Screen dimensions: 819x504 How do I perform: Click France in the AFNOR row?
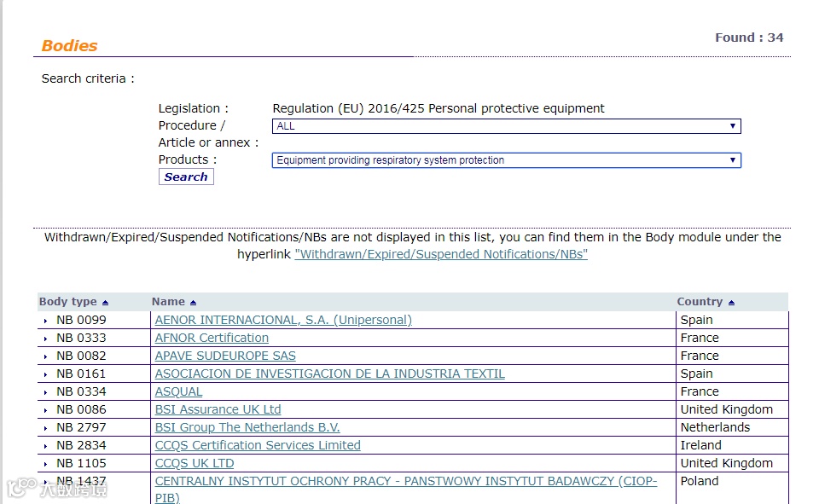tap(700, 338)
